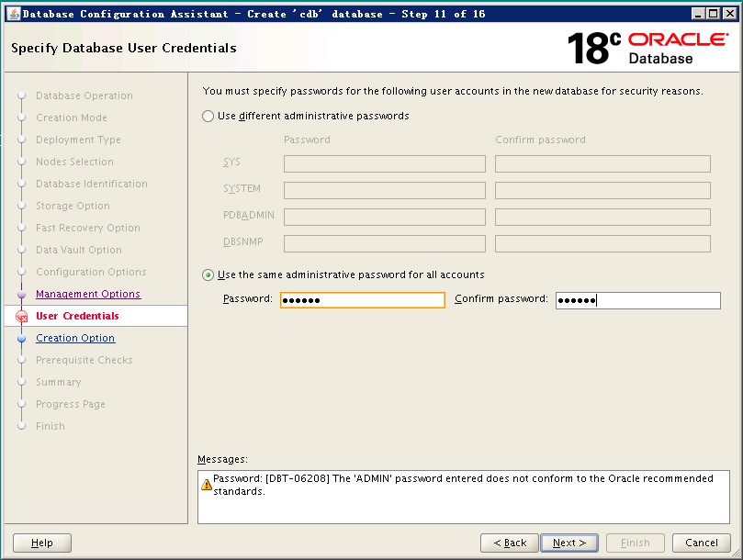Click the DBSNMP confirm password field
The width and height of the screenshot is (743, 560).
(602, 243)
